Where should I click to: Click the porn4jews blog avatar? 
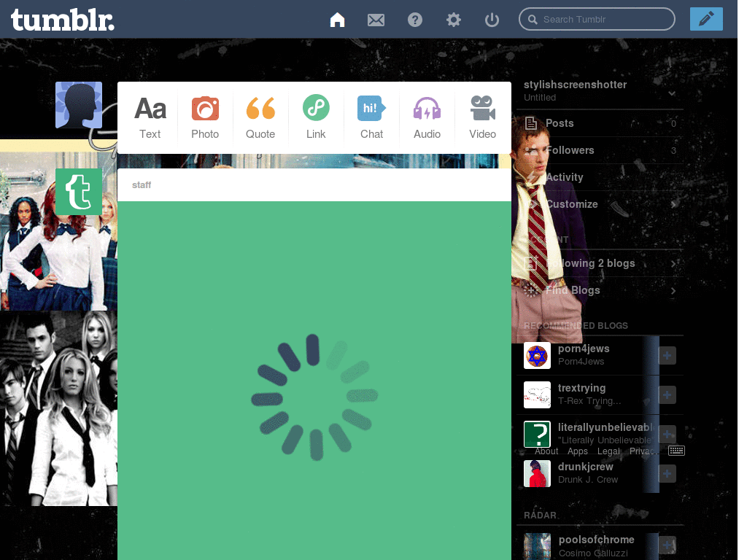[537, 355]
